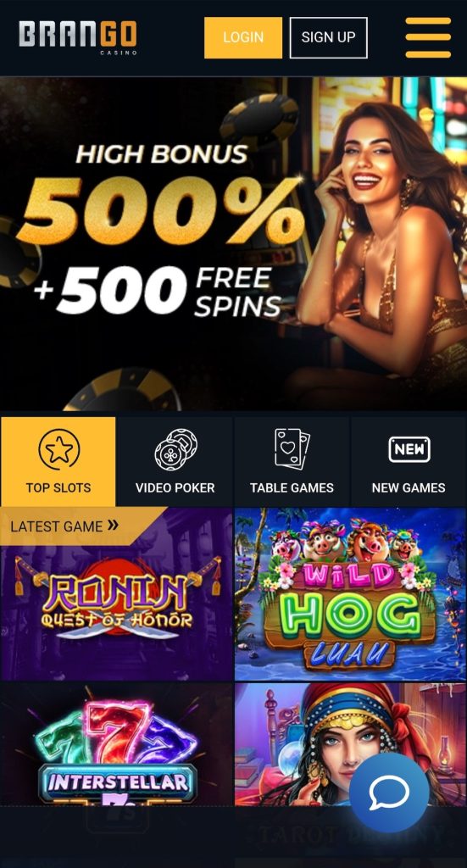Open the Top Slots category tab
Viewport: 467px width, 868px height.
pyautogui.click(x=58, y=462)
